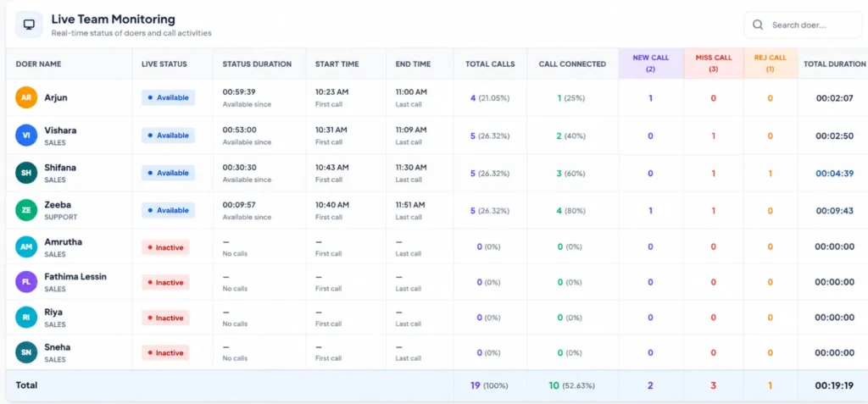
Task: Click the Rej Call column header
Action: (x=770, y=63)
